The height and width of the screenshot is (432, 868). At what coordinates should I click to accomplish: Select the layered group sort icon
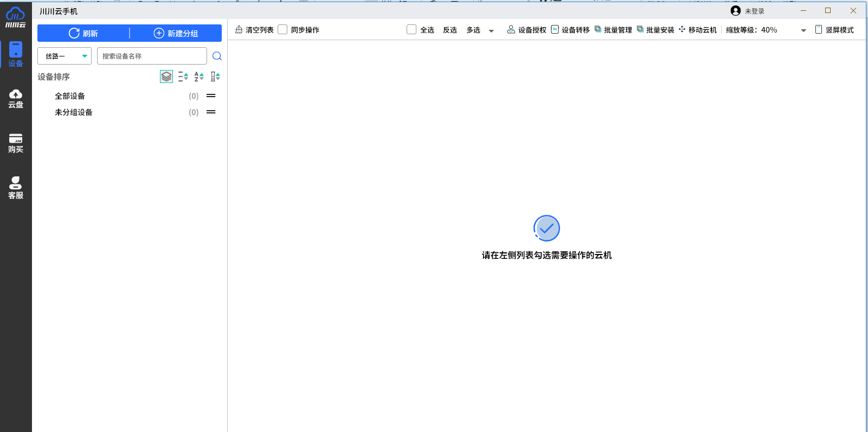(166, 77)
